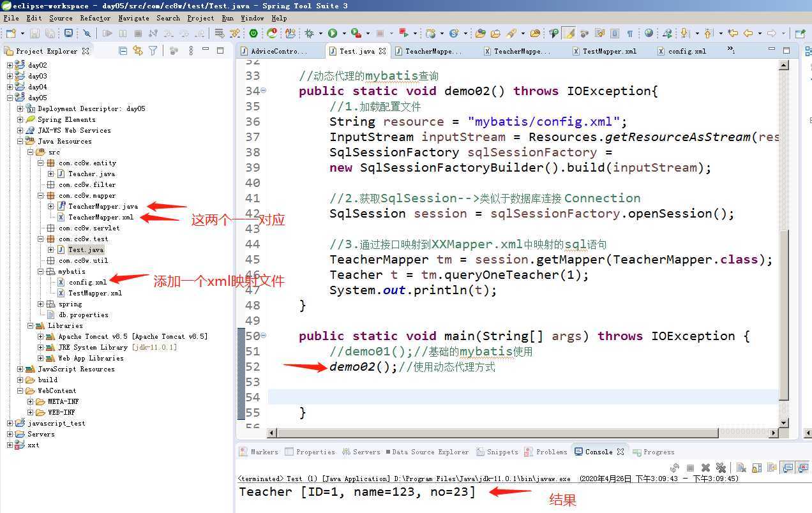Click the Back navigation arrow
Screen dimensions: 812x513
pyautogui.click(x=748, y=33)
